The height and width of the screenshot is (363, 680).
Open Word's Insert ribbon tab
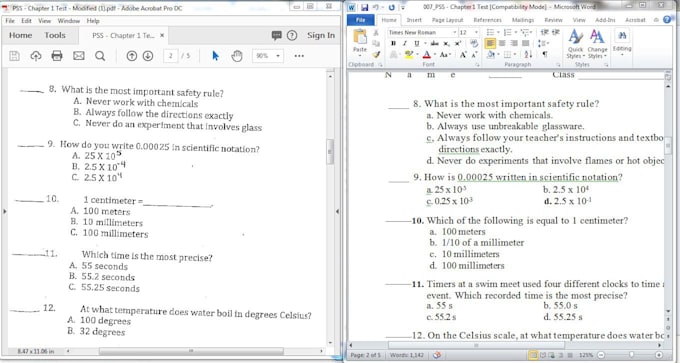pos(414,20)
